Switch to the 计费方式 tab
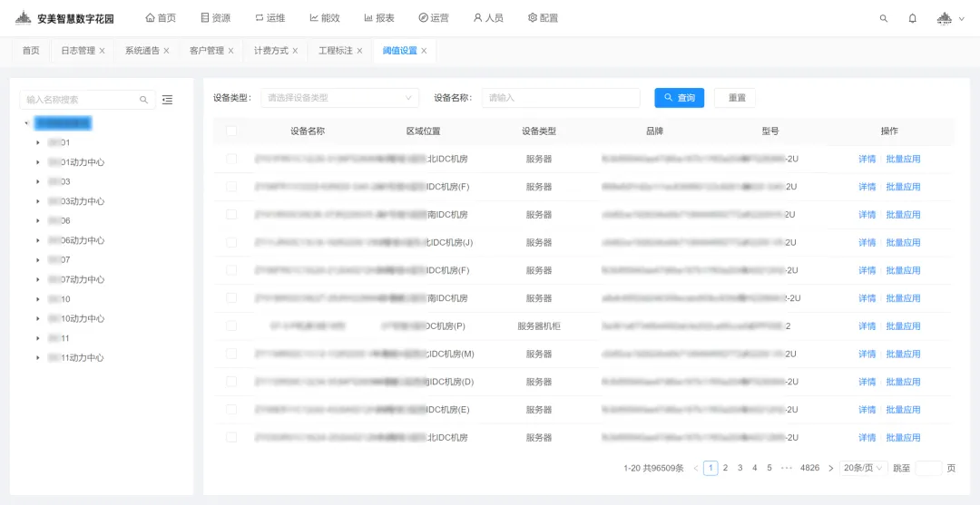980x505 pixels. [x=270, y=51]
